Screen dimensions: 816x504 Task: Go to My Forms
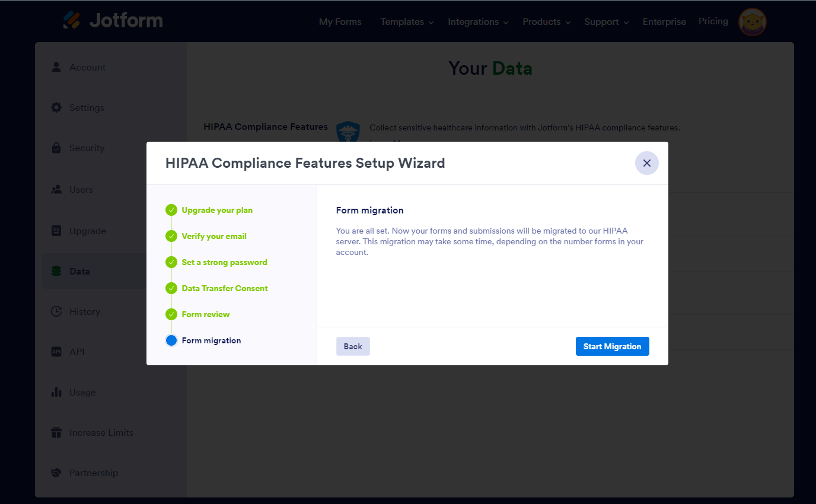[x=340, y=22]
